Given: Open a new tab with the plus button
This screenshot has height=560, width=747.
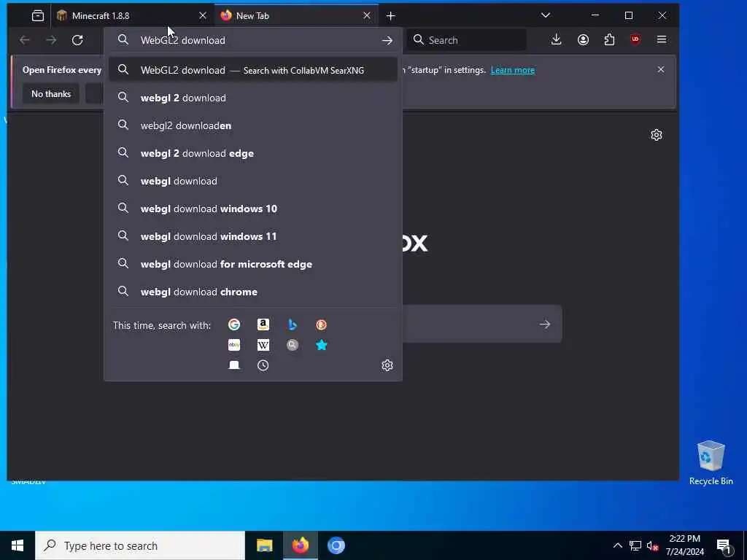Looking at the screenshot, I should point(391,16).
